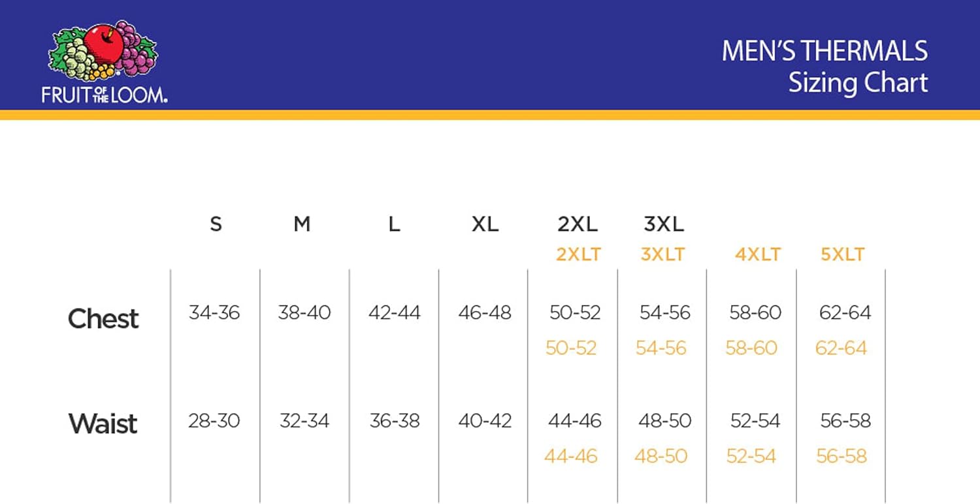Select the orange 56-58 waist value
Screen dimensions: 980x504
point(841,456)
